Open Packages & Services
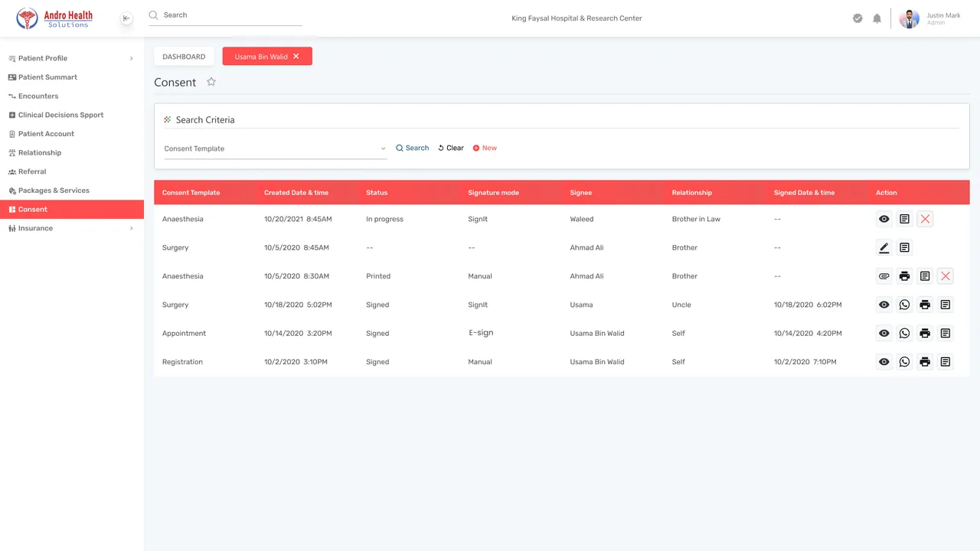This screenshot has height=551, width=980. coord(72,191)
